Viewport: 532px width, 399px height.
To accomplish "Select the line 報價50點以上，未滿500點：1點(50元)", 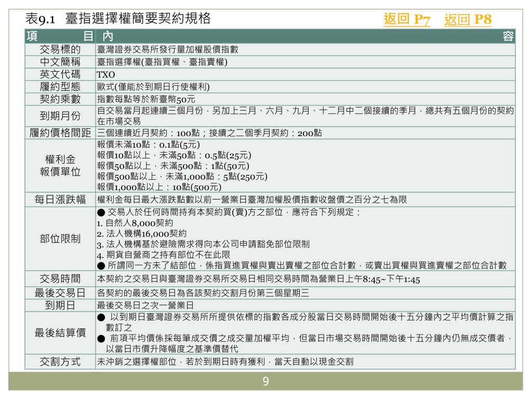I will coord(173,166).
